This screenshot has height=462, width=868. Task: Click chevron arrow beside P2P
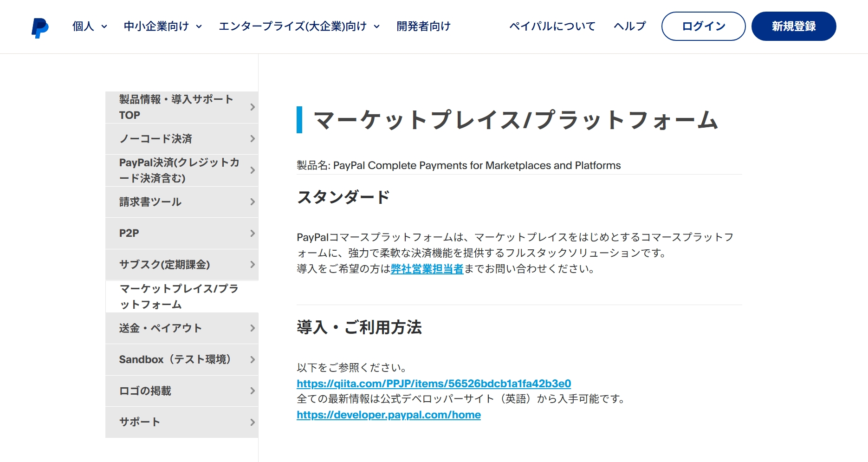coord(253,233)
